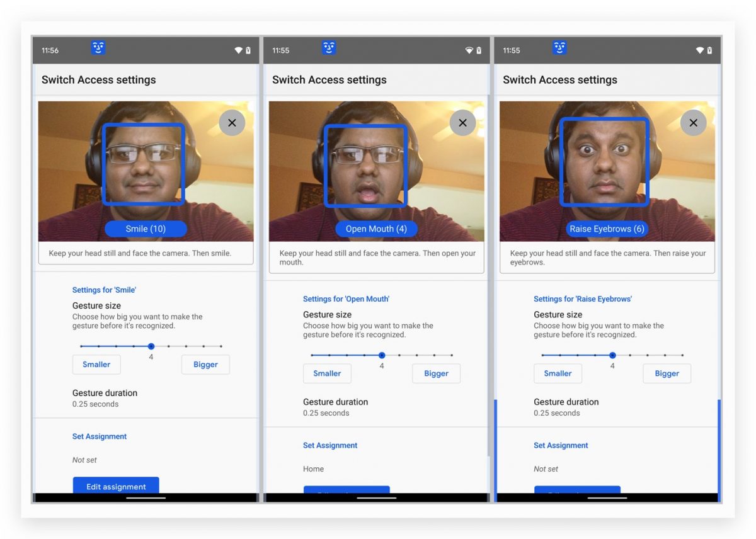This screenshot has width=756, height=539.
Task: Click Raise Eyebrows gesture size slider handle
Action: click(x=612, y=355)
